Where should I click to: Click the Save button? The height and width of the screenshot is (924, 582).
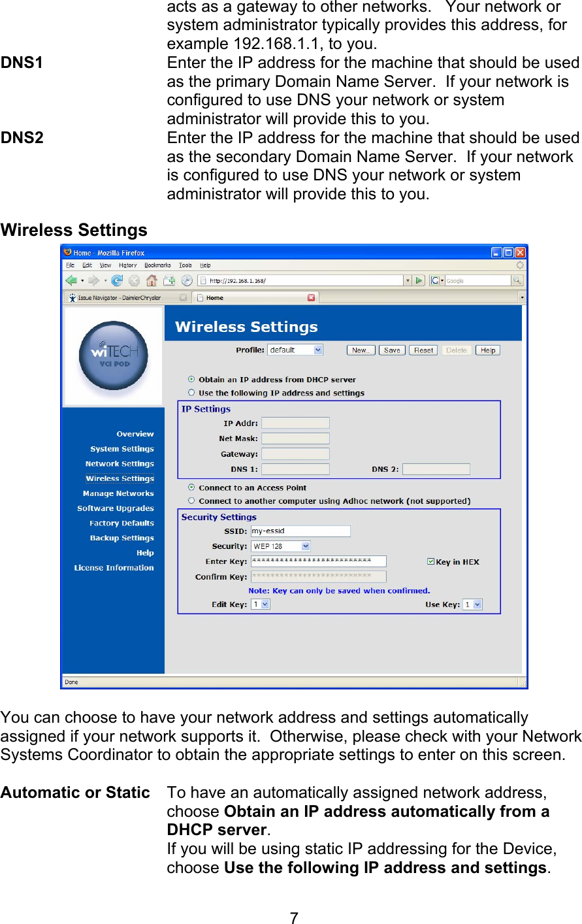click(x=392, y=350)
